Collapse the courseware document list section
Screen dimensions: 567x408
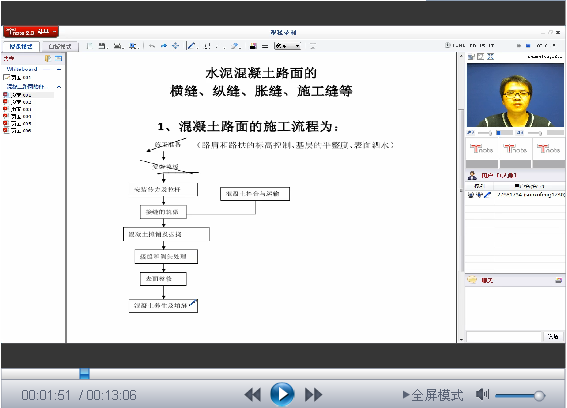click(59, 87)
